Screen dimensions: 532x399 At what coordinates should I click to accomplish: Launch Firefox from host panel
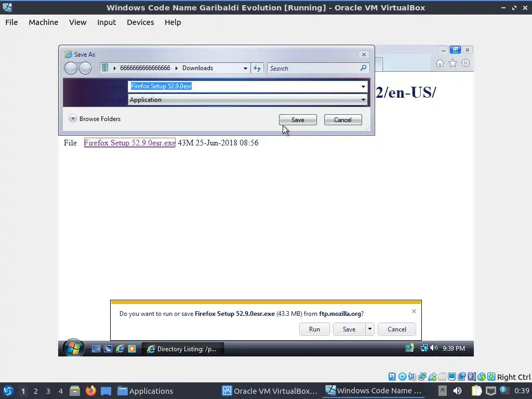tap(90, 391)
